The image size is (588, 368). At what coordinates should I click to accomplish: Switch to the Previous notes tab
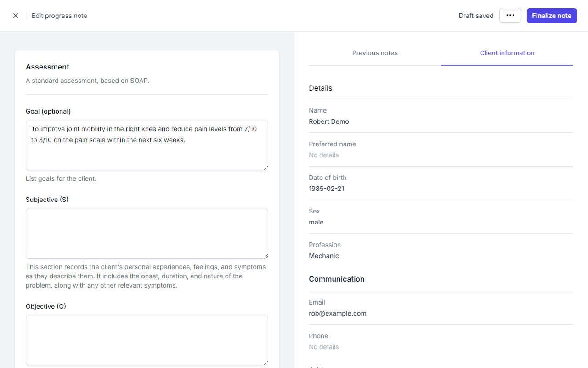(375, 53)
